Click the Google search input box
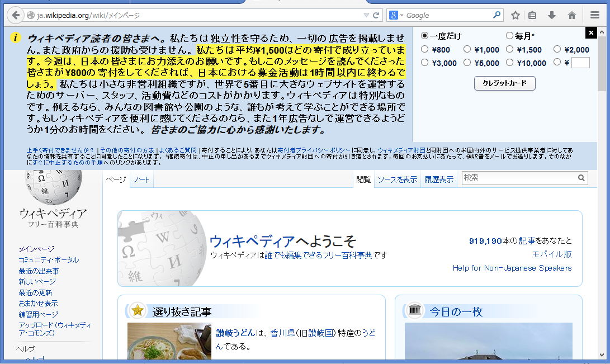The height and width of the screenshot is (364, 610). (x=447, y=16)
